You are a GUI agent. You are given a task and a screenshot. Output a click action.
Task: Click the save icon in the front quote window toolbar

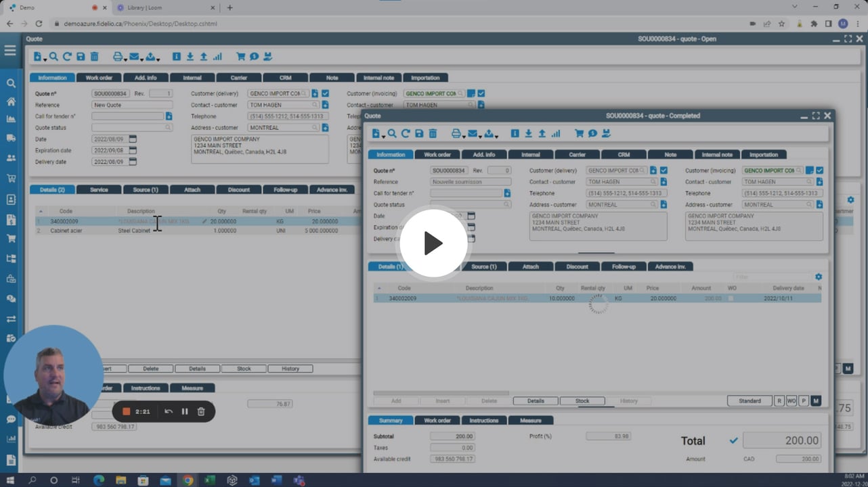(419, 134)
